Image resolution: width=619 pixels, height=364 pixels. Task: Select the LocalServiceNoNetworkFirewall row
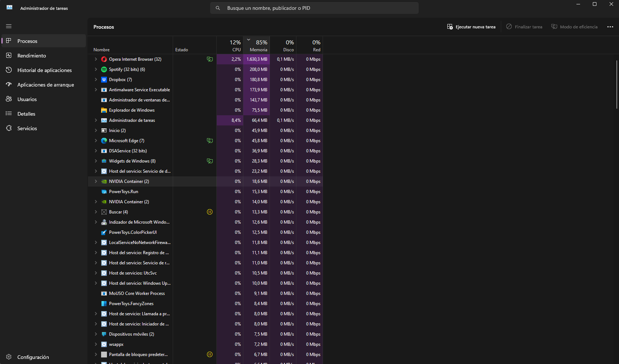(x=205, y=243)
